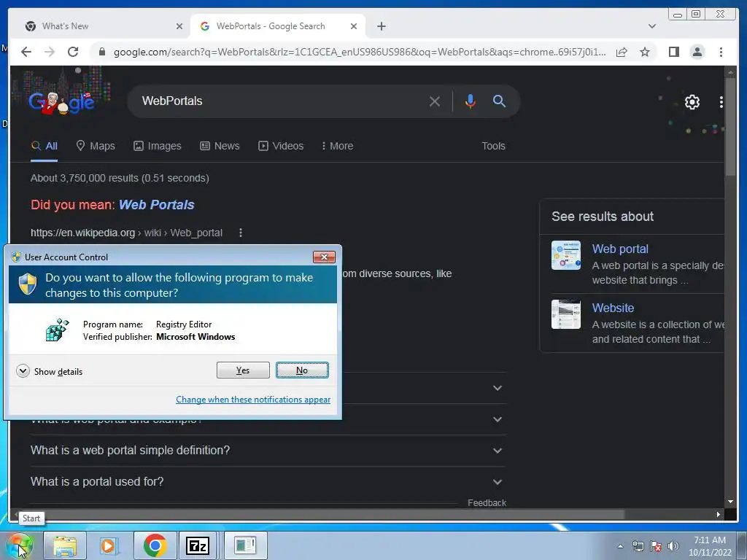The width and height of the screenshot is (747, 560).
Task: Click the page's vertical scrollbar thumb
Action: pos(729,126)
